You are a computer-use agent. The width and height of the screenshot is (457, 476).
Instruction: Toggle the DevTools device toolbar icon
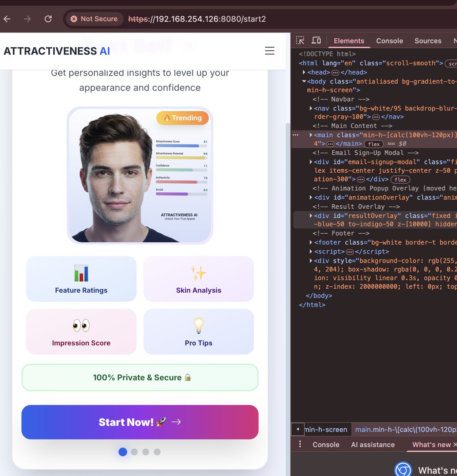(x=316, y=40)
